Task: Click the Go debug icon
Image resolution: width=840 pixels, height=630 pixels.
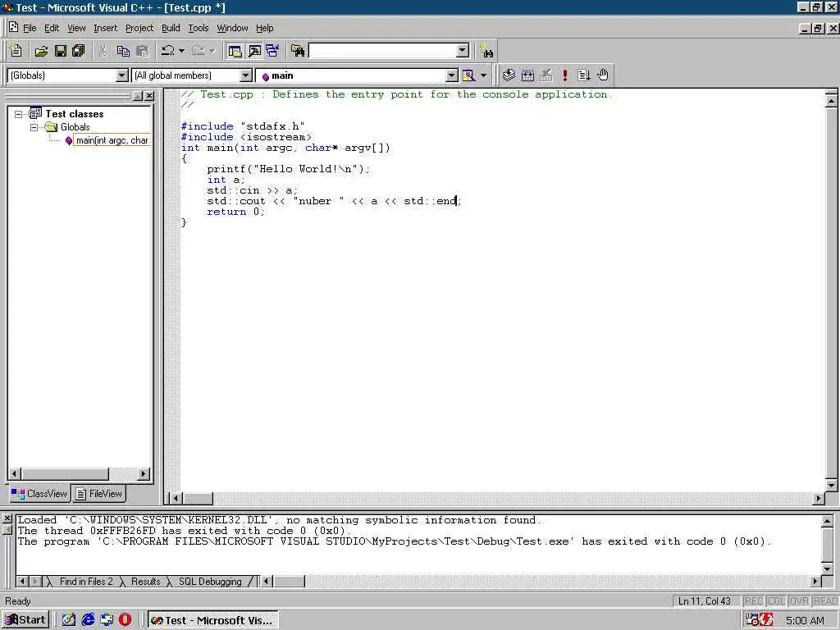Action: point(584,75)
